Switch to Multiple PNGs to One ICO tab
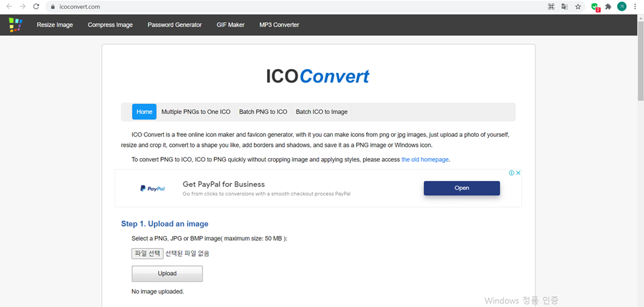This screenshot has width=644, height=307. pos(196,112)
